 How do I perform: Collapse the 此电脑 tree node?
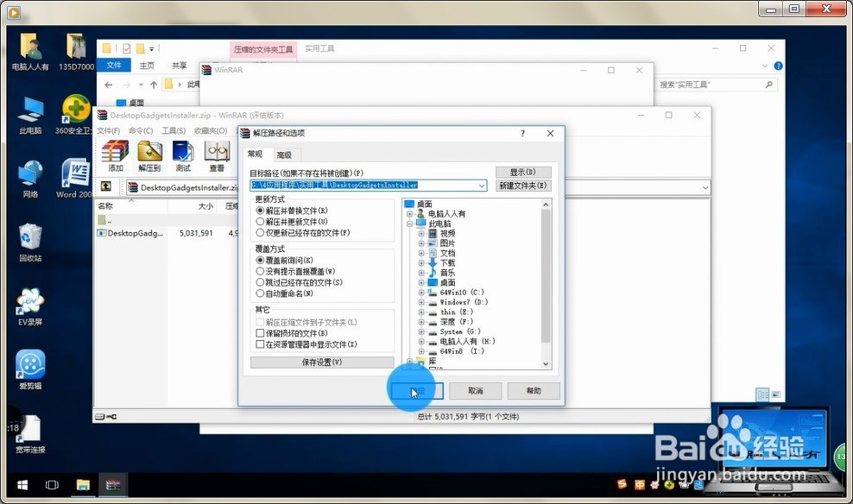point(409,224)
